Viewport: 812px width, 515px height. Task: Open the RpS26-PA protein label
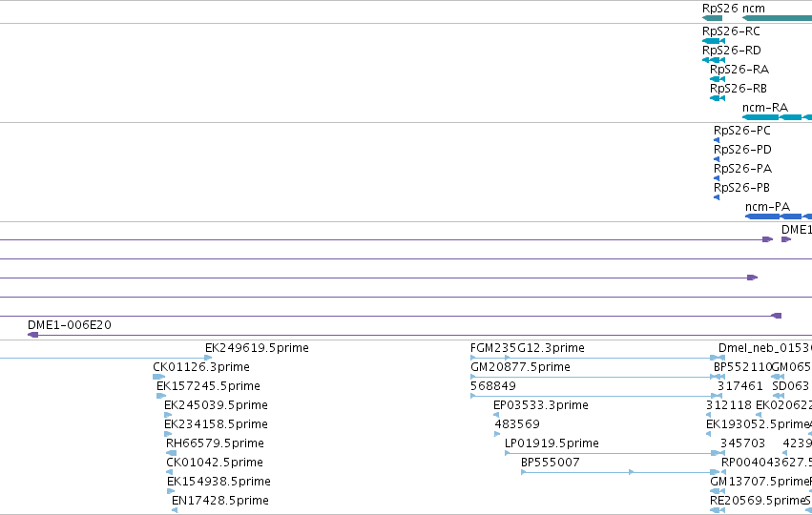[x=742, y=169]
